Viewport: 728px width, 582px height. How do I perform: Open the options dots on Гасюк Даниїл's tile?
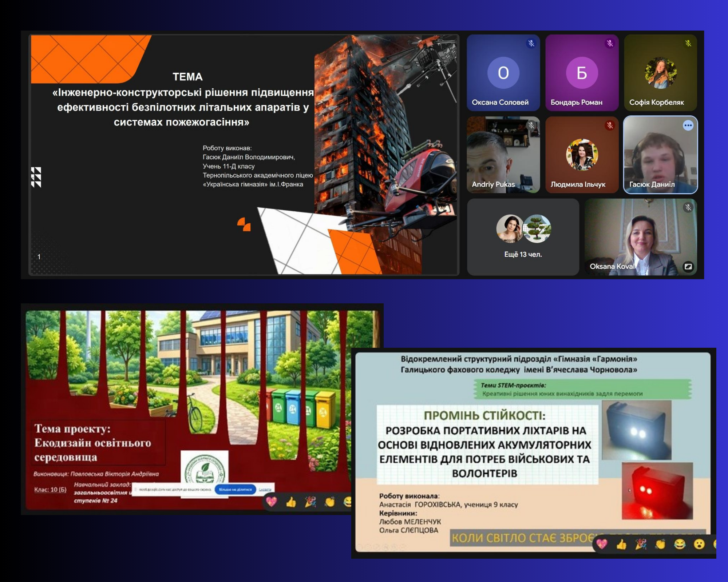tap(688, 125)
